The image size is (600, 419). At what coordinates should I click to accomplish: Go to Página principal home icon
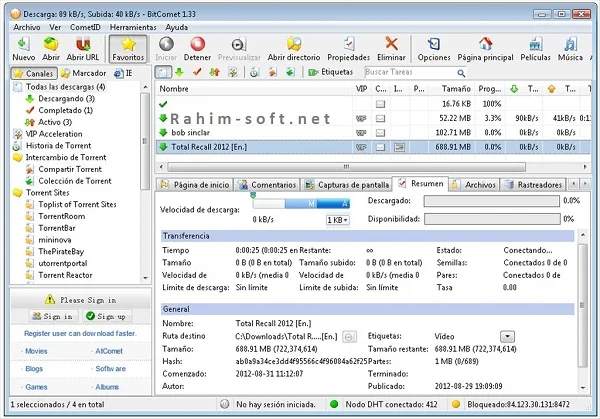[485, 49]
